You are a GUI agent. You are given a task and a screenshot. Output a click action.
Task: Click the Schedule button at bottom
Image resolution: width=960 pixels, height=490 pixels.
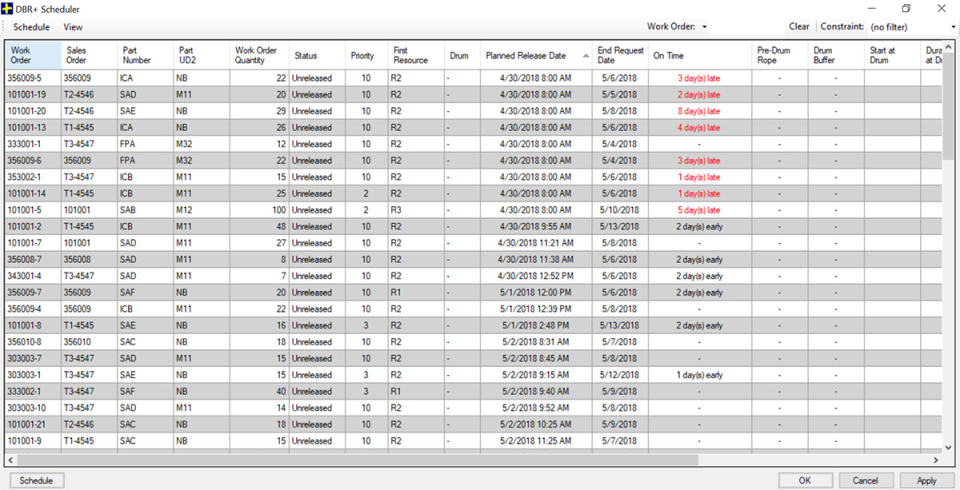[x=36, y=481]
